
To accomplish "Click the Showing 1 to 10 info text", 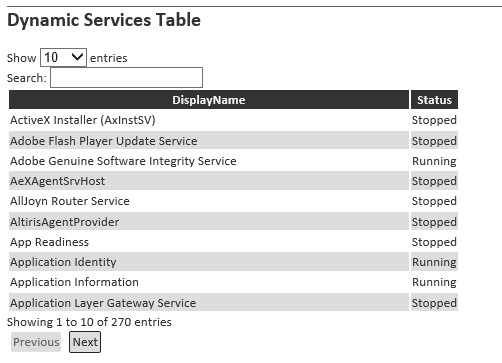I will click(x=89, y=322).
